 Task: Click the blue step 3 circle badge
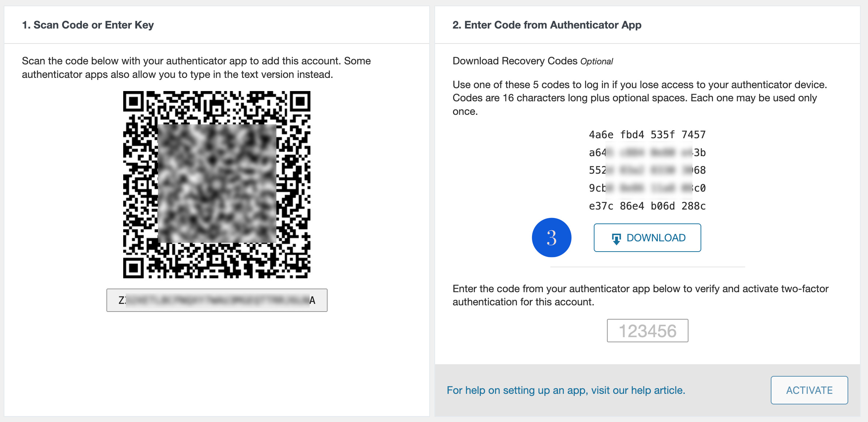point(551,238)
